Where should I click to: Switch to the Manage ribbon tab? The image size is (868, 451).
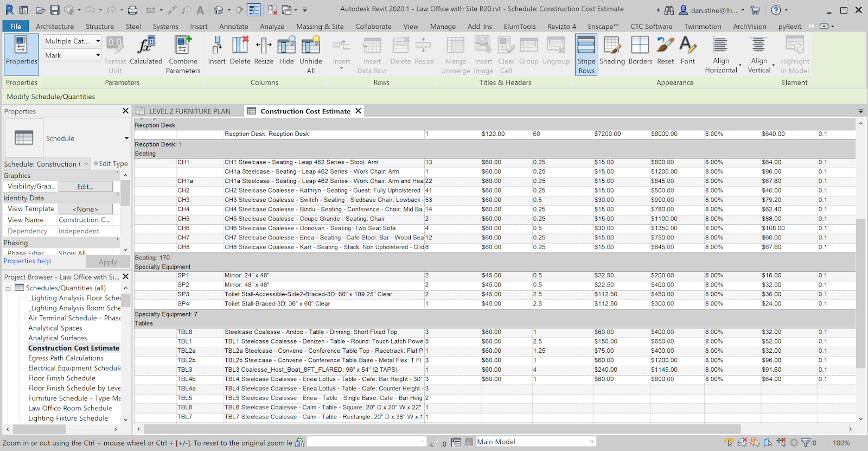pyautogui.click(x=443, y=26)
